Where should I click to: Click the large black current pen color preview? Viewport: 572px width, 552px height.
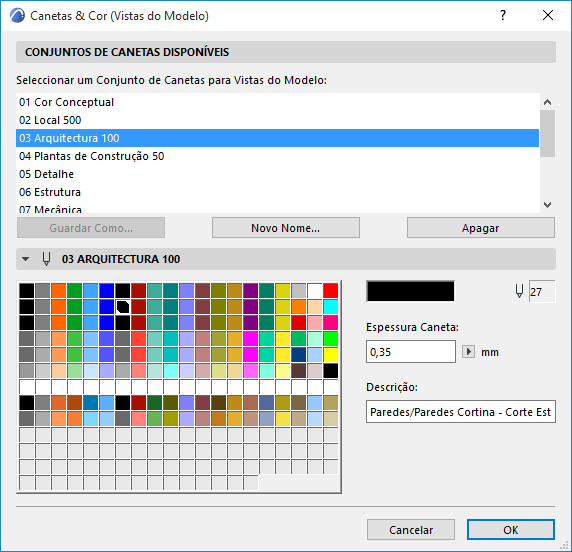[x=411, y=291]
